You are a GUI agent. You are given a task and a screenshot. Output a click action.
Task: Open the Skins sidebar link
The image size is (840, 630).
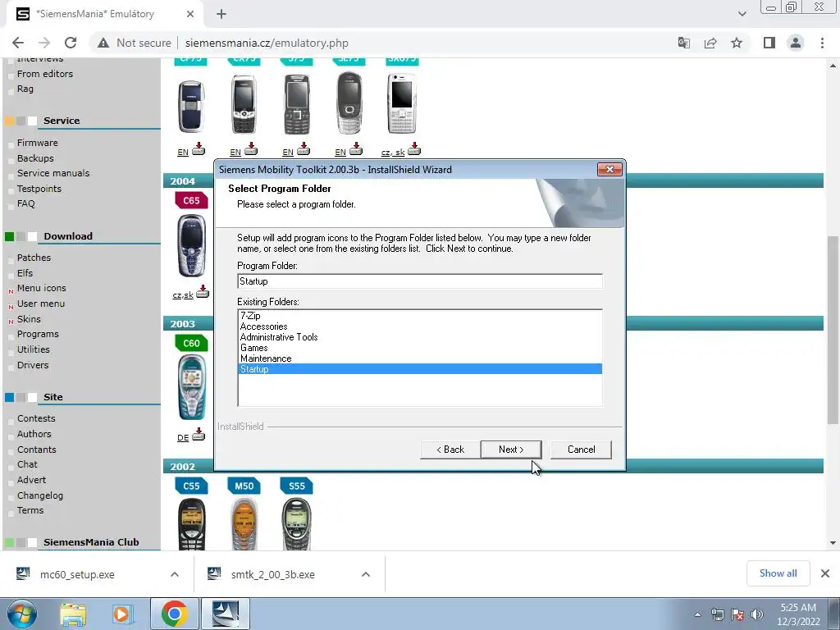click(29, 319)
